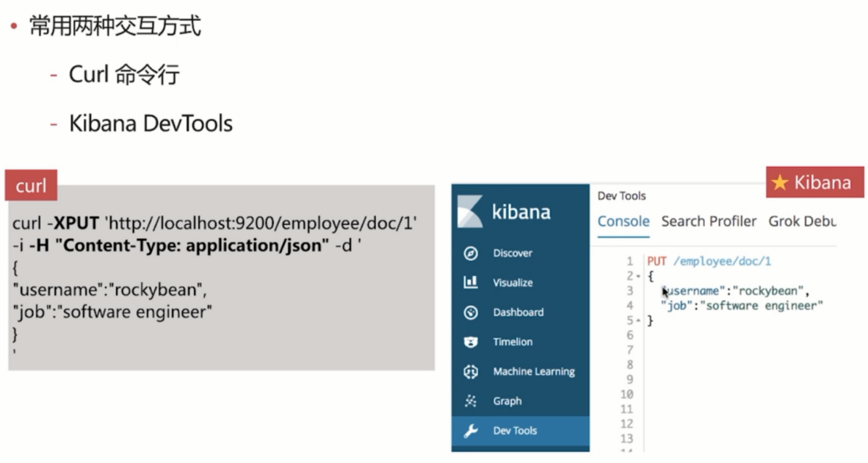Open the Search Profiler tab
The width and height of the screenshot is (868, 463).
[709, 221]
